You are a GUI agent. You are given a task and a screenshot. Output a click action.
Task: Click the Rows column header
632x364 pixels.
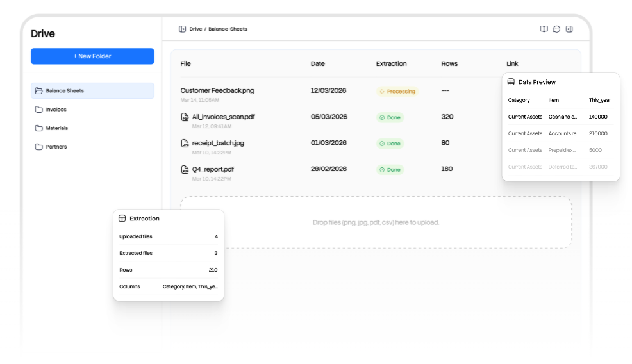click(449, 63)
